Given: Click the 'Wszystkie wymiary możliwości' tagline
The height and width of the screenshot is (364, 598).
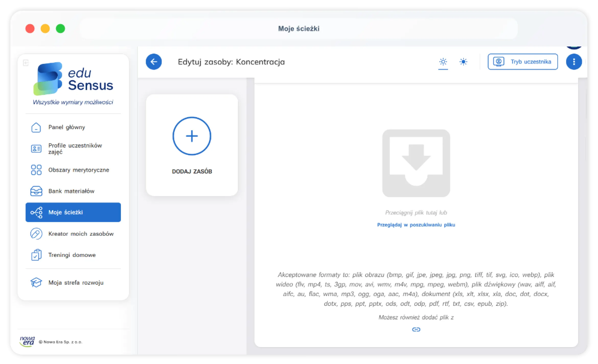Looking at the screenshot, I should tap(73, 102).
